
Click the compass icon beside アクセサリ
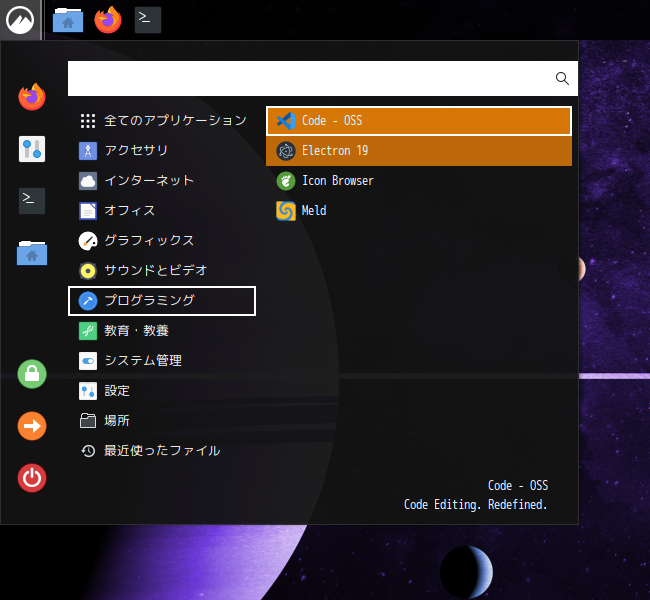coord(88,151)
